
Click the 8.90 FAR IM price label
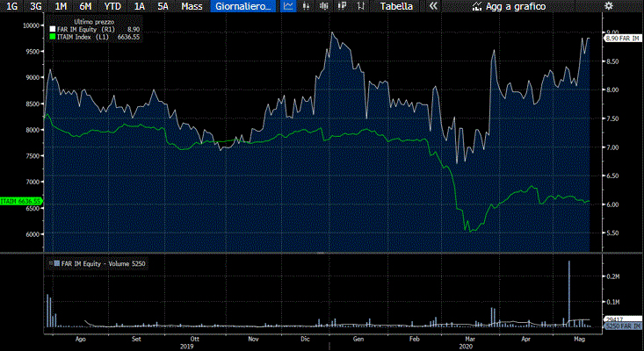(x=623, y=39)
